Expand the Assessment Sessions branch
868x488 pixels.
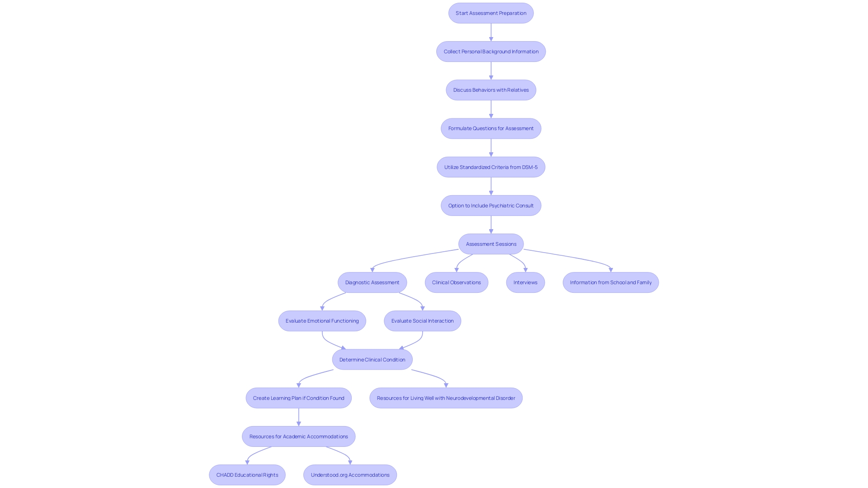point(491,244)
